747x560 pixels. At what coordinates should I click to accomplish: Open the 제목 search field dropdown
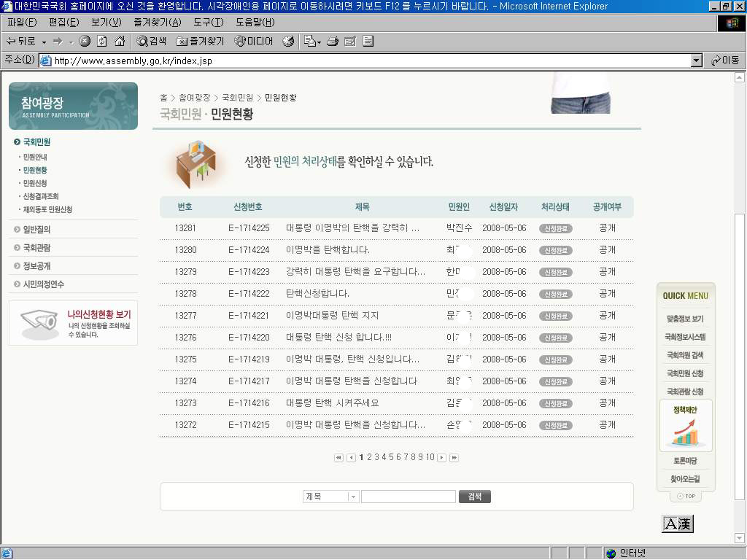tap(353, 497)
